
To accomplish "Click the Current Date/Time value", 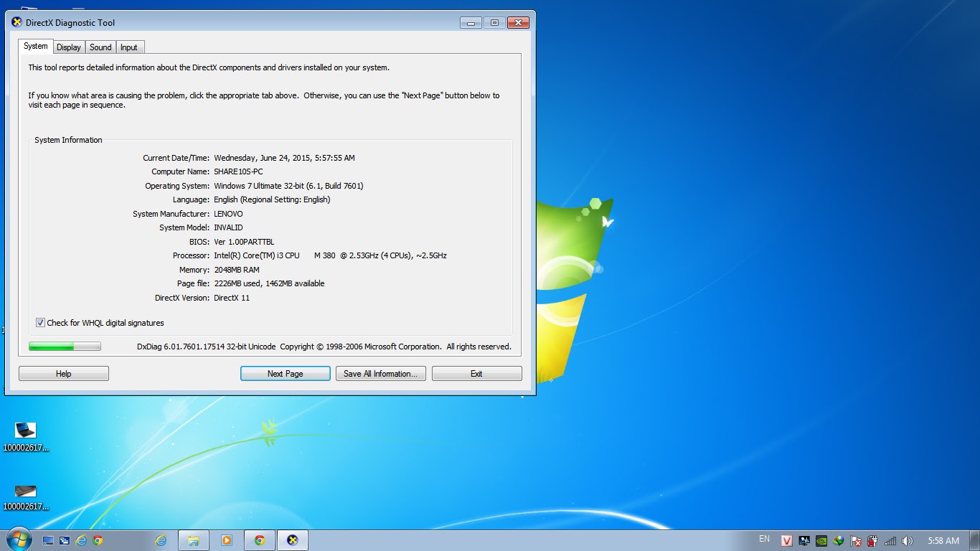I will [x=284, y=158].
